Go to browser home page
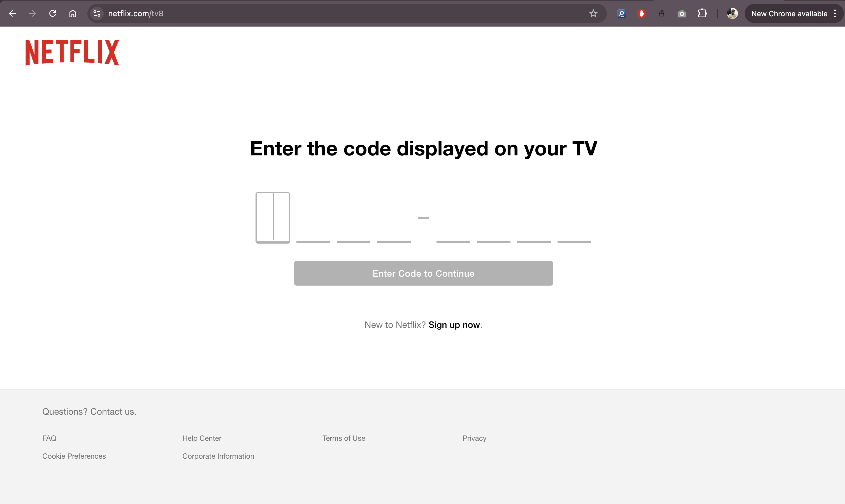This screenshot has height=504, width=845. (x=73, y=14)
